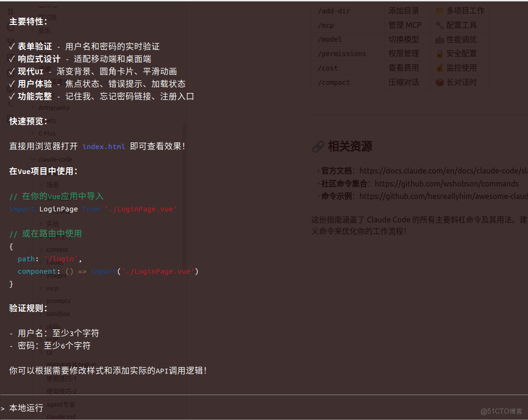Click the 添加目录 table cell

point(407,11)
